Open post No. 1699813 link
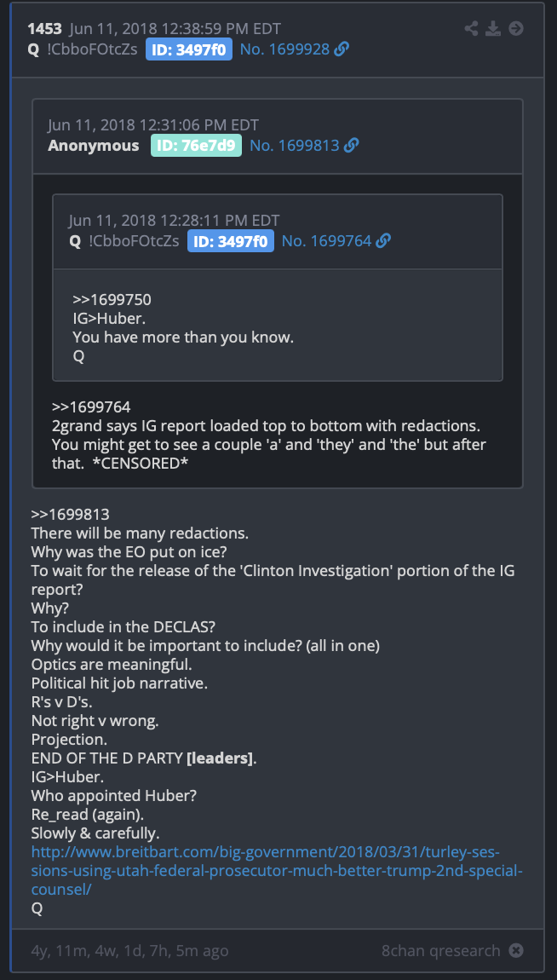 295,146
